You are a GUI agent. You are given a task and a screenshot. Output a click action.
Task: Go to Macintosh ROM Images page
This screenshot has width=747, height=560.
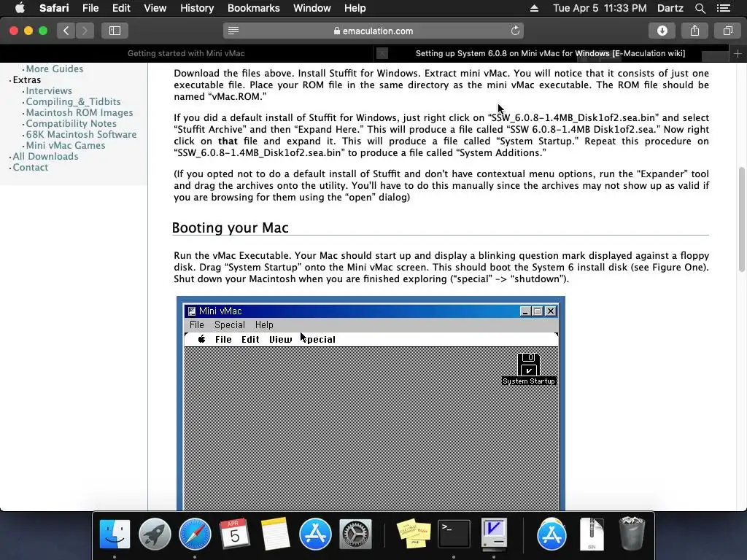click(x=79, y=112)
